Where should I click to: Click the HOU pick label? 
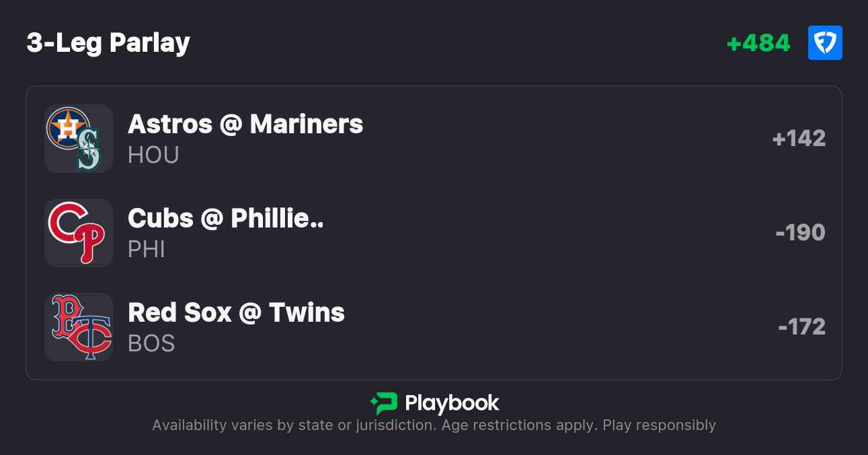153,155
